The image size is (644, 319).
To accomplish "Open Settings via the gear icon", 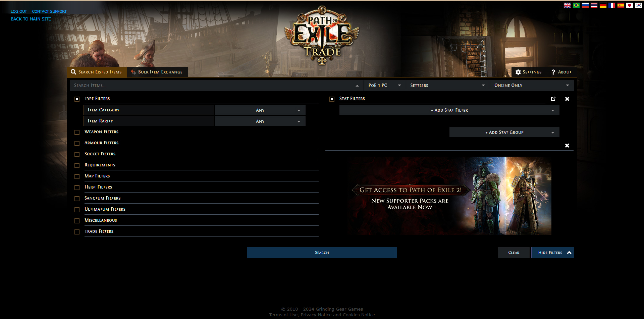I will [518, 72].
